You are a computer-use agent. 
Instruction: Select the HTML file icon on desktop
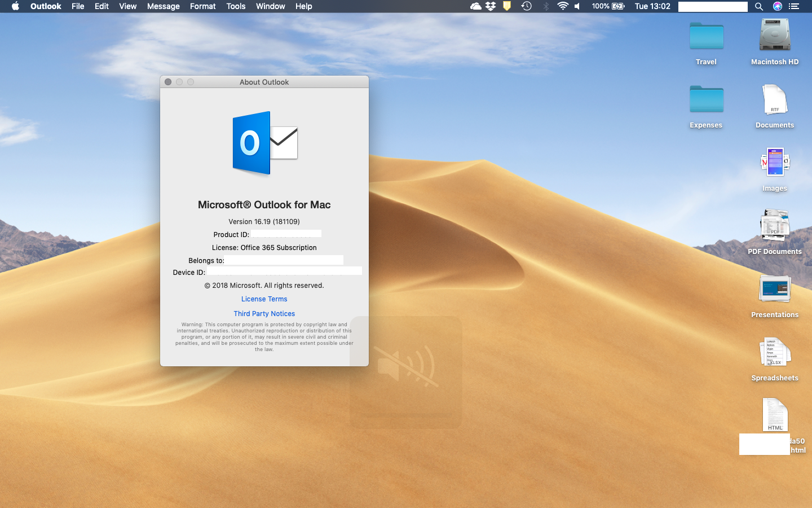coord(775,415)
